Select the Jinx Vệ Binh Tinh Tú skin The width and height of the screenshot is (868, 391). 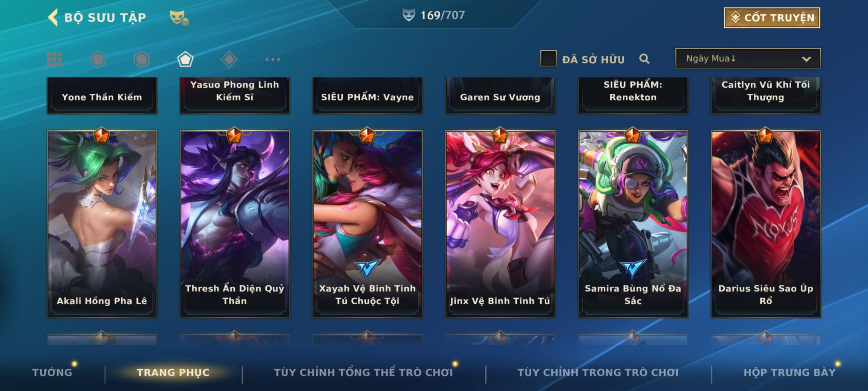pos(500,224)
